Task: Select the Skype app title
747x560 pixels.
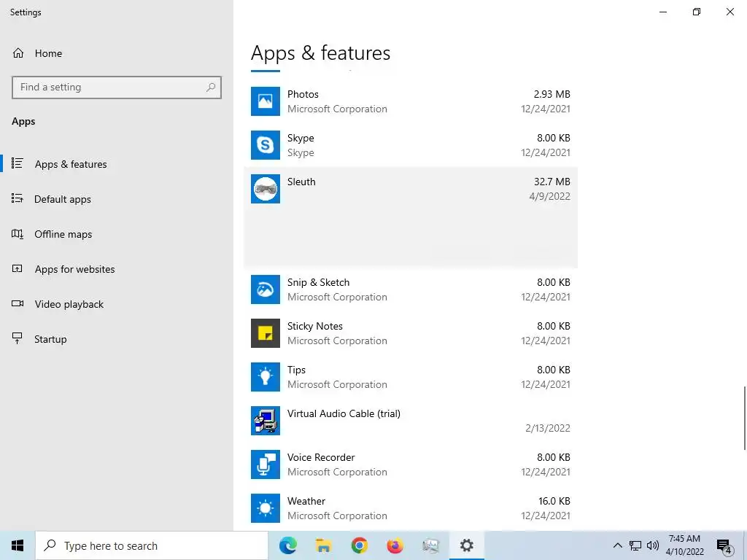Action: (301, 138)
